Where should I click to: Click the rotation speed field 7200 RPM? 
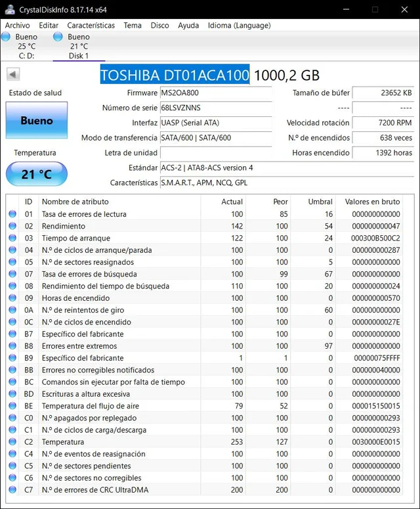pos(383,123)
